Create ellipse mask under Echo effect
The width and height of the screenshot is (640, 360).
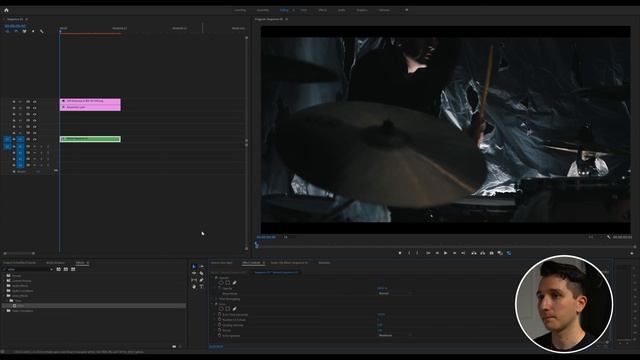tap(221, 309)
